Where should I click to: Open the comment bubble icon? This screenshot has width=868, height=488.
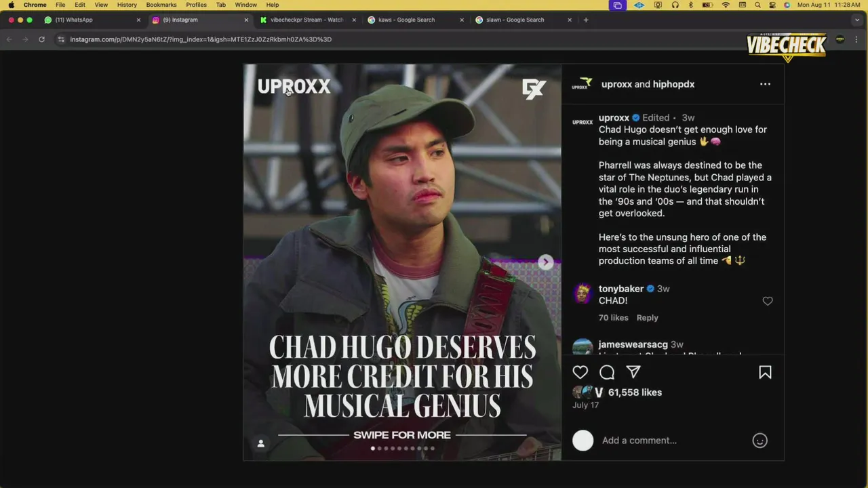click(607, 372)
